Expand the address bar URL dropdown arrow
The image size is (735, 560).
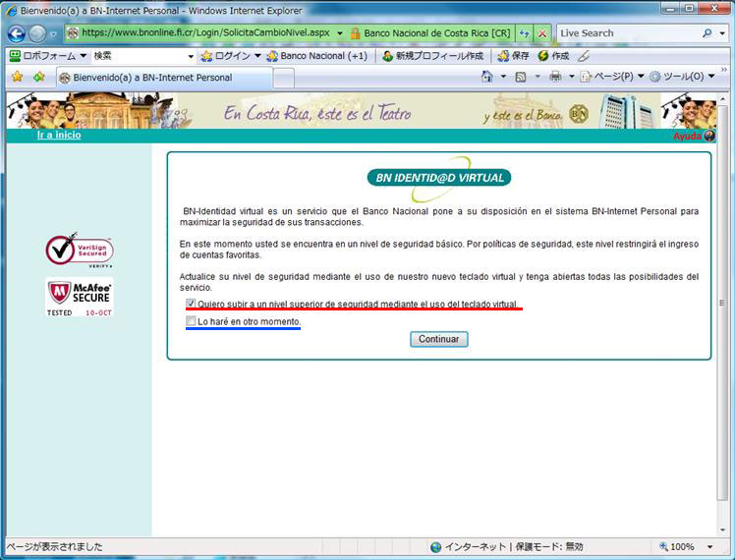pos(340,33)
